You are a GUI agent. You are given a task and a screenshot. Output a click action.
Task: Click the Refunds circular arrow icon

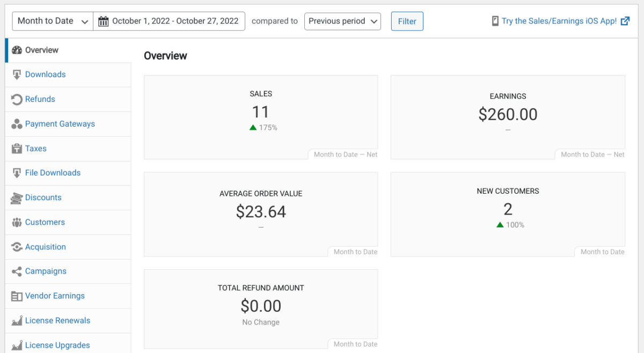tap(17, 99)
